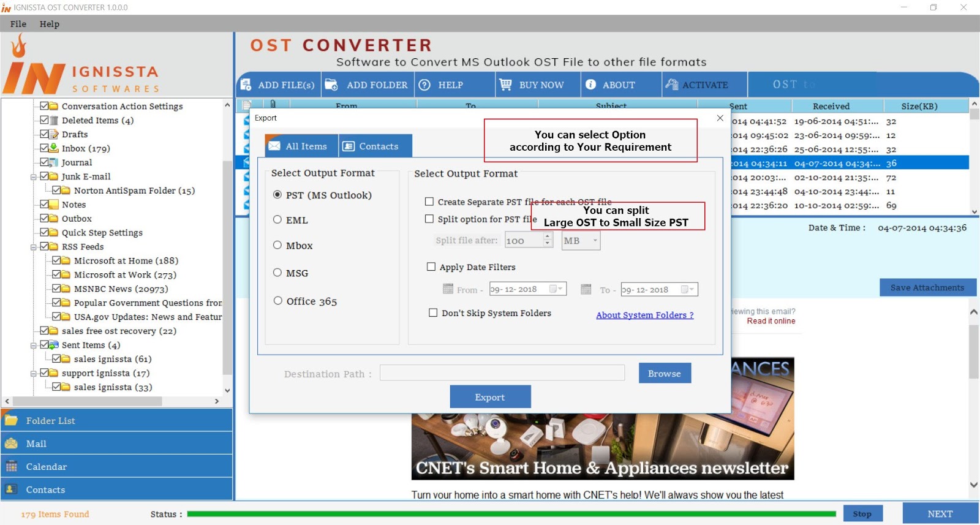Switch to the All Items tab

point(301,146)
